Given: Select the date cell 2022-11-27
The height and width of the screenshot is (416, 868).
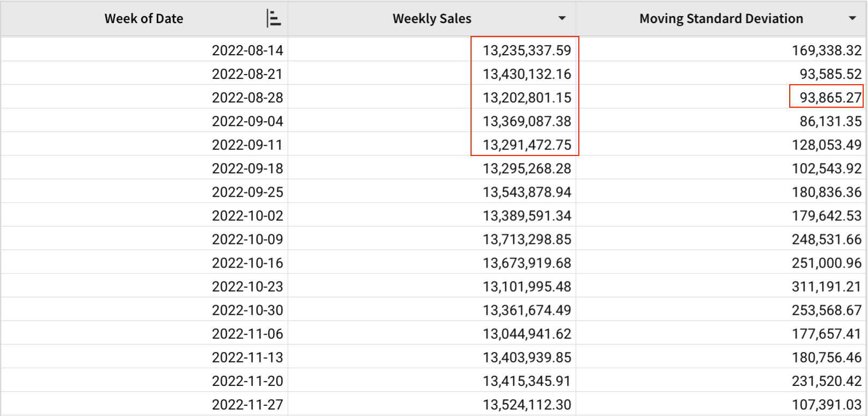Looking at the screenshot, I should click(247, 404).
